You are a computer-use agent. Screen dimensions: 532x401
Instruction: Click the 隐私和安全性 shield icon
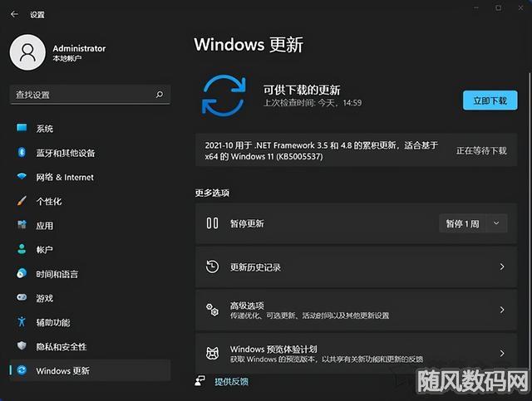click(x=22, y=345)
